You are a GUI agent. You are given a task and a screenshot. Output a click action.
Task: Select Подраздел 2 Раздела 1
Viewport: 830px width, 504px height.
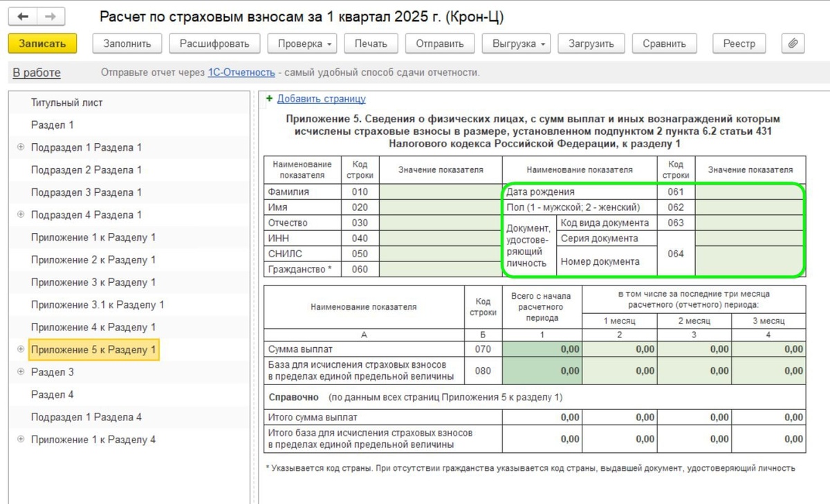pyautogui.click(x=86, y=170)
